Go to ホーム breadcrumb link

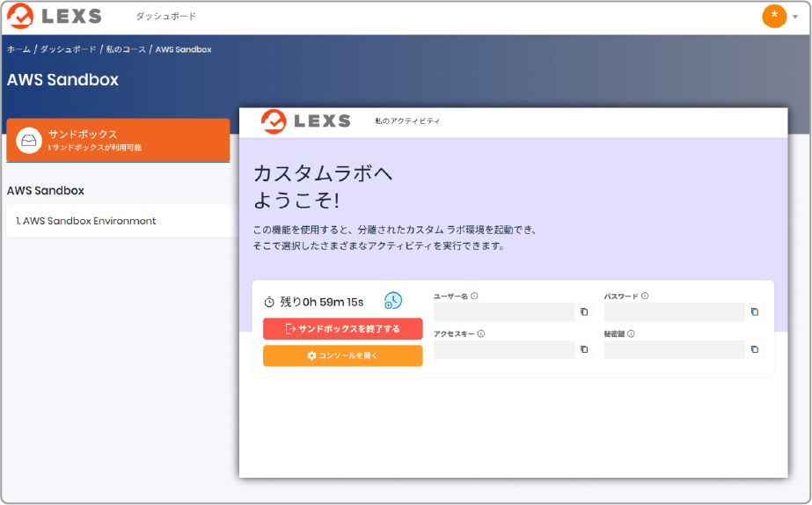coord(18,49)
